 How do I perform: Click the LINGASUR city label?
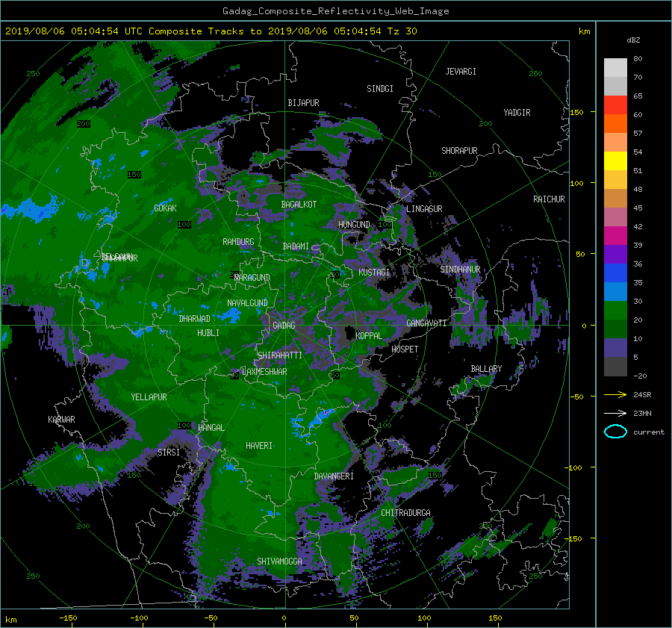click(x=424, y=209)
